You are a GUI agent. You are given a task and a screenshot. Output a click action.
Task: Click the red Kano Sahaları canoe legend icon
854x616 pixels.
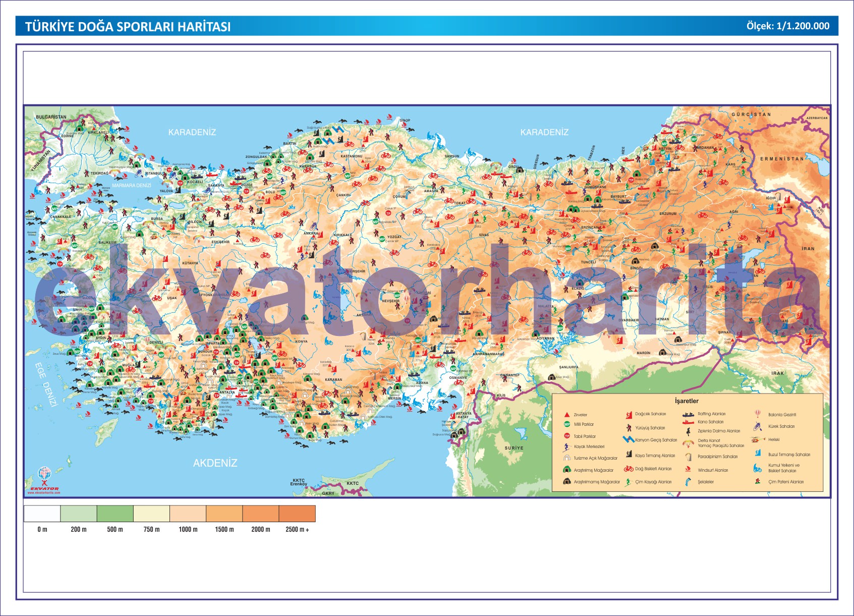pyautogui.click(x=688, y=422)
